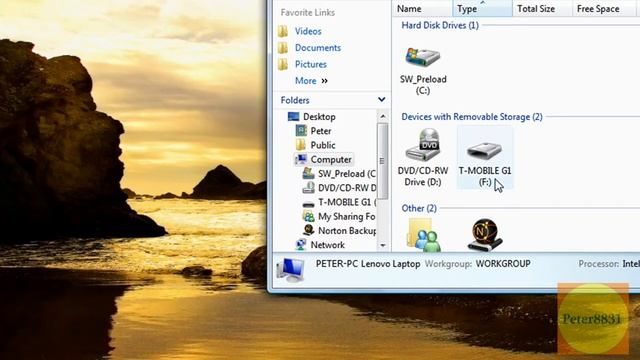The width and height of the screenshot is (640, 360).
Task: Open the SW_Preload (C:) hard drive icon
Action: tap(423, 57)
